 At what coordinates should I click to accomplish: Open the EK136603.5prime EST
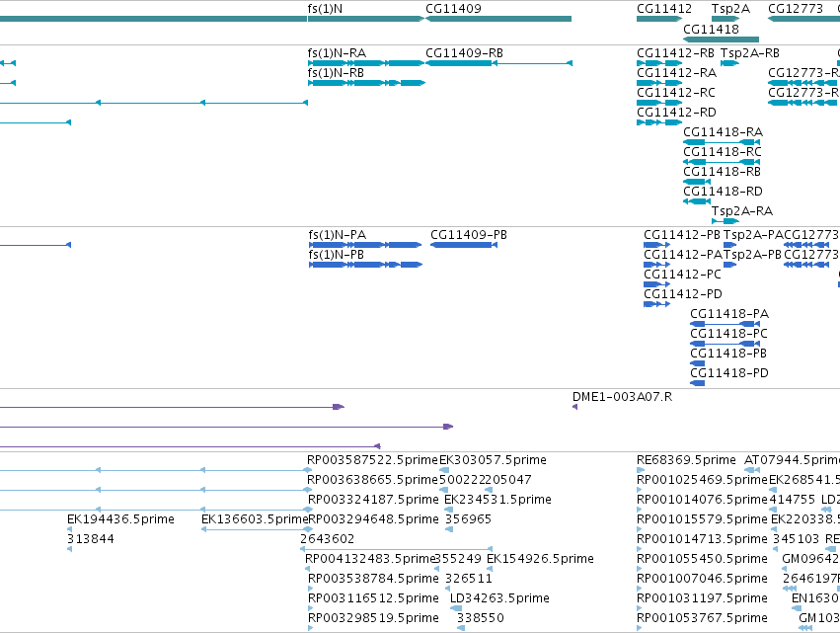[255, 529]
